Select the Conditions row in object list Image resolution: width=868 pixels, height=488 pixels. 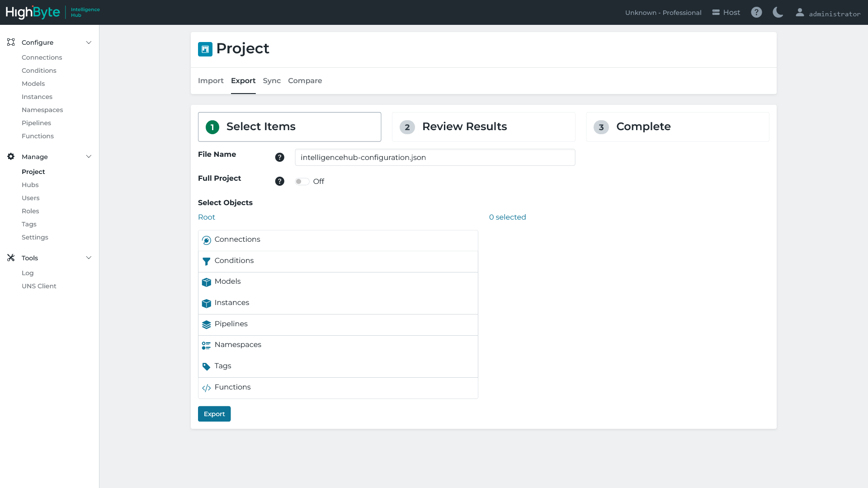tap(338, 262)
